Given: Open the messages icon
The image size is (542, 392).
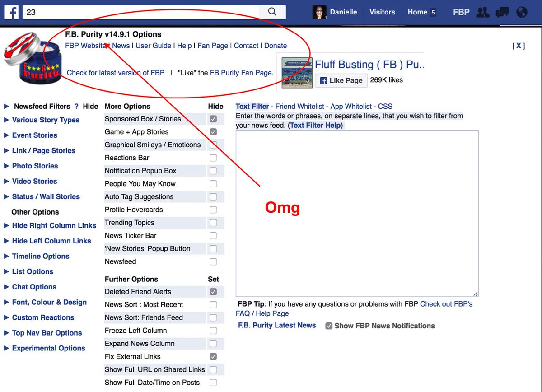Looking at the screenshot, I should pos(502,12).
